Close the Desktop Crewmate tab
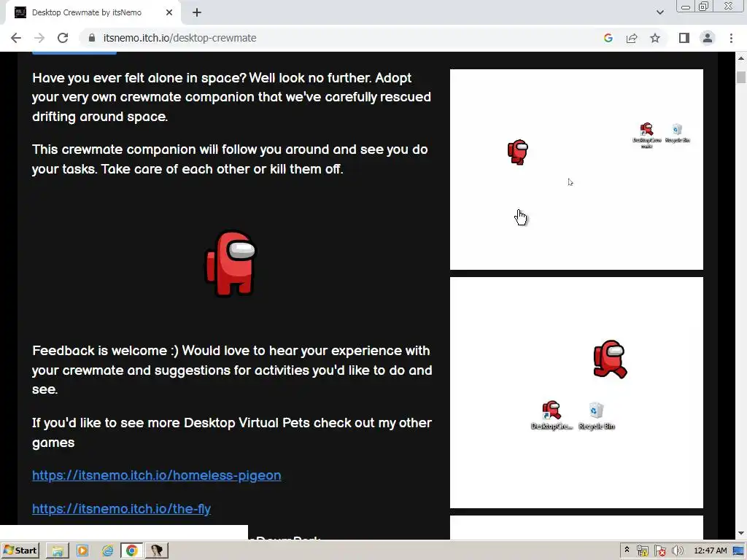The image size is (747, 560). [169, 12]
